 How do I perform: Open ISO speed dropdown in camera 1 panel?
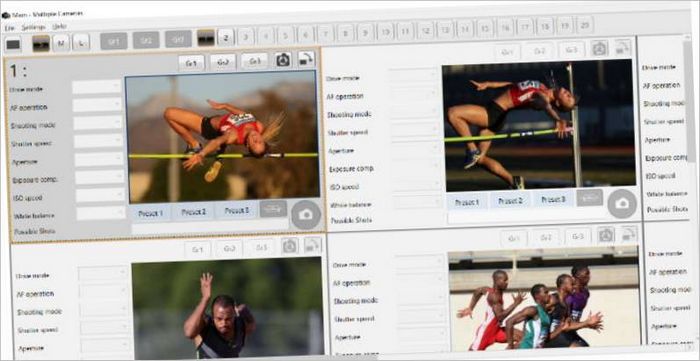100,195
